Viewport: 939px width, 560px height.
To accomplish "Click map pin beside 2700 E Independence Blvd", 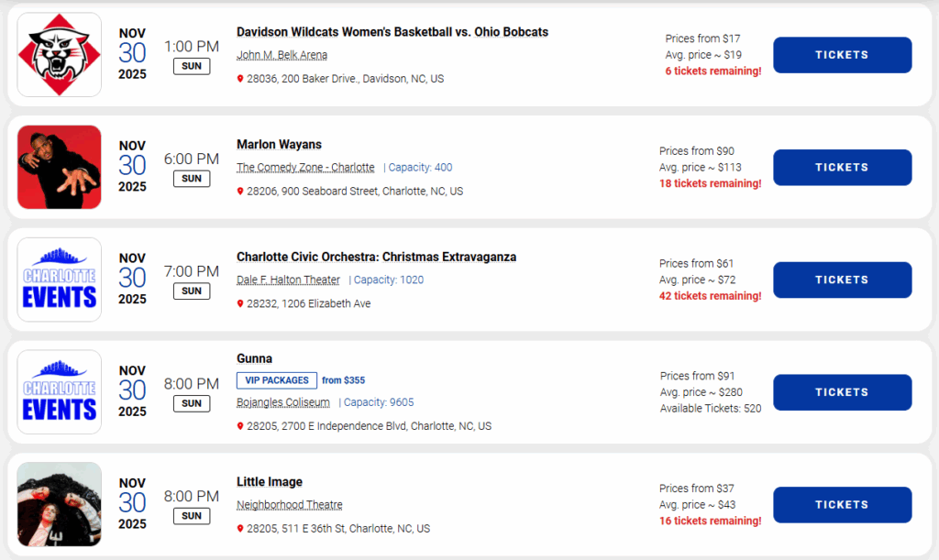I will point(240,426).
